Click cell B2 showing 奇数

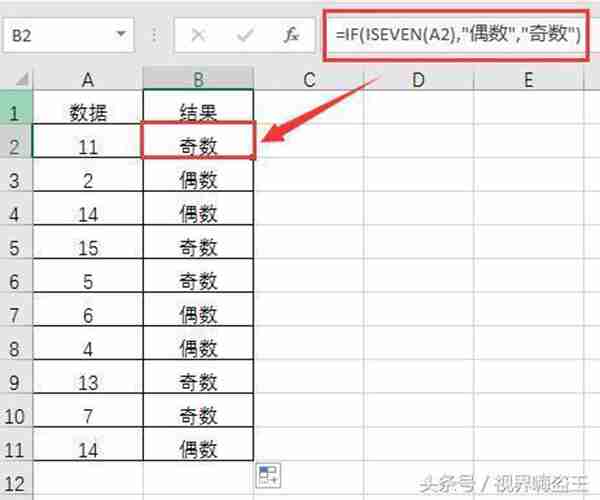[198, 140]
